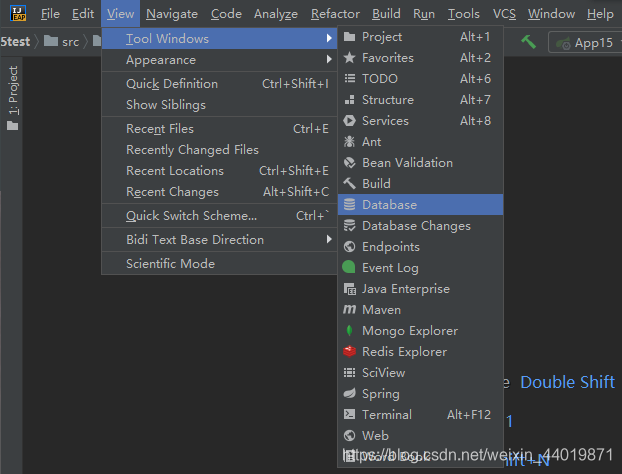Click the Ant bug icon

(349, 142)
